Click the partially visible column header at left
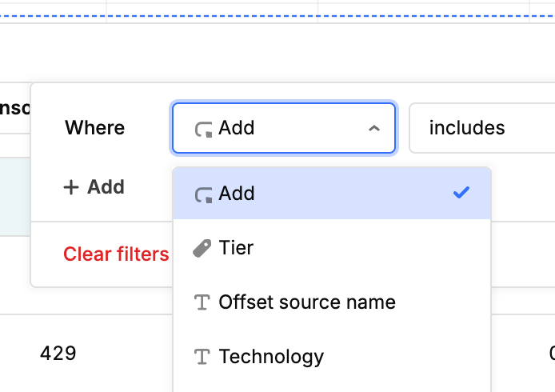555x392 pixels. pos(14,107)
